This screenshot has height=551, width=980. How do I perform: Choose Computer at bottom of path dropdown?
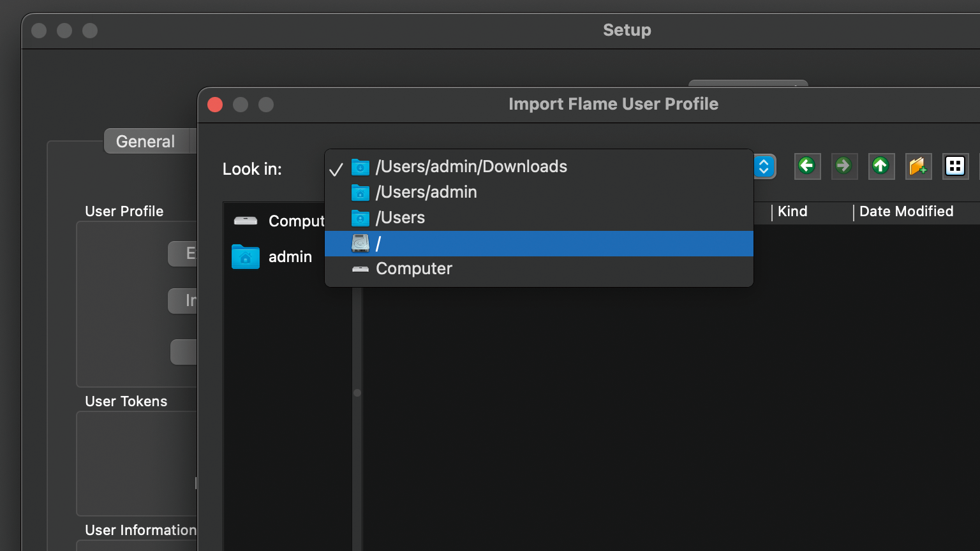point(414,269)
